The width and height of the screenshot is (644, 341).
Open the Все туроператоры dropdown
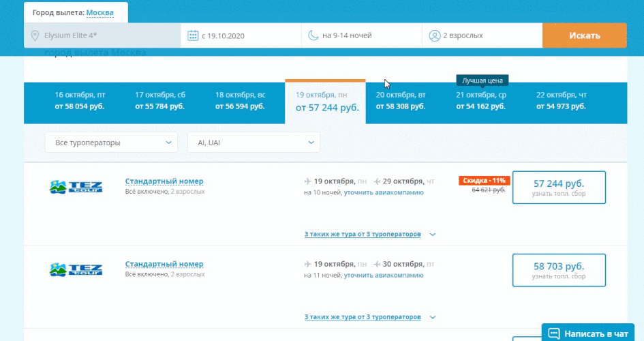111,143
